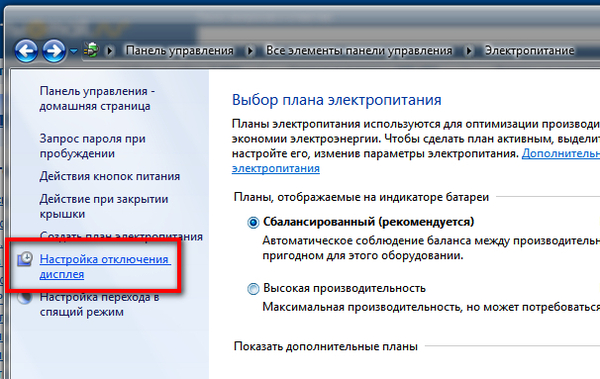Click heading Выбор плана электропитания

pos(337,100)
